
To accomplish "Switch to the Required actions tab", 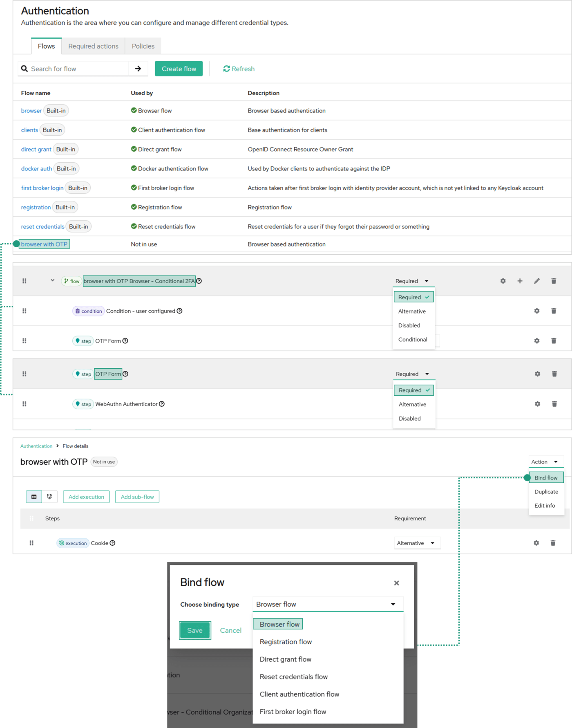I will pos(93,46).
